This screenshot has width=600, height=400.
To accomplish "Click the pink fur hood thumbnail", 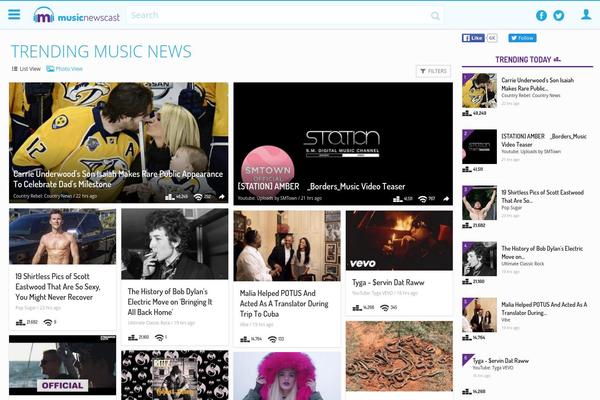I will pos(287,376).
